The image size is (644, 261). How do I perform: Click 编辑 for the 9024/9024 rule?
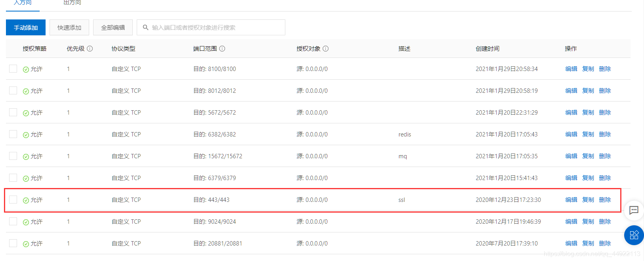pos(571,221)
